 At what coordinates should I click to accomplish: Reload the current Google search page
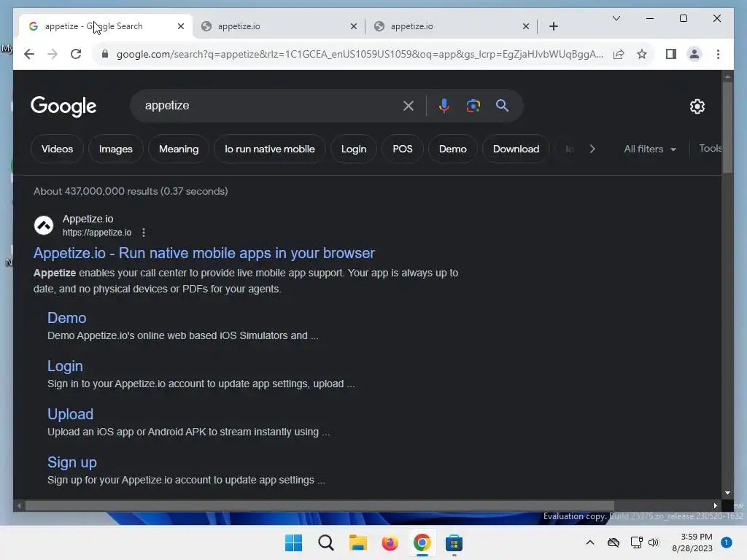(x=76, y=54)
